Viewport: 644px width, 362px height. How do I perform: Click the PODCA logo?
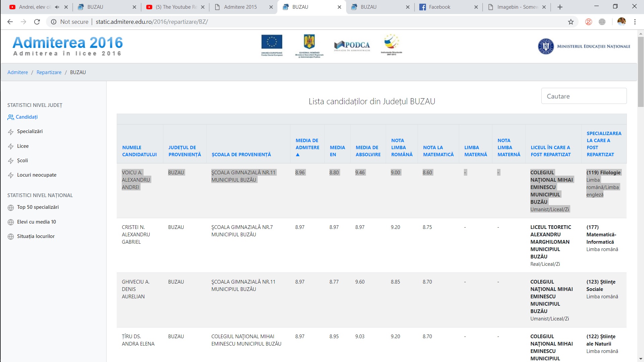click(352, 46)
